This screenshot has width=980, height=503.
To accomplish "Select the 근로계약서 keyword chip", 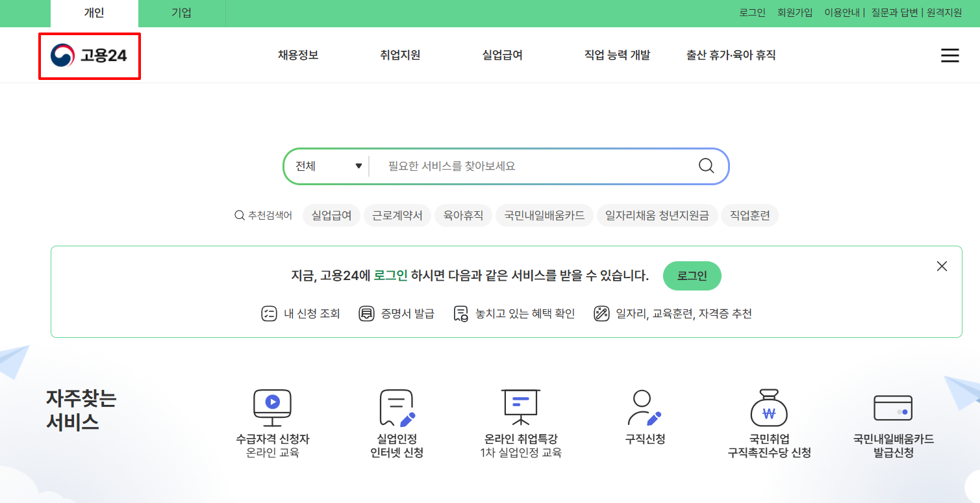I will tap(397, 216).
